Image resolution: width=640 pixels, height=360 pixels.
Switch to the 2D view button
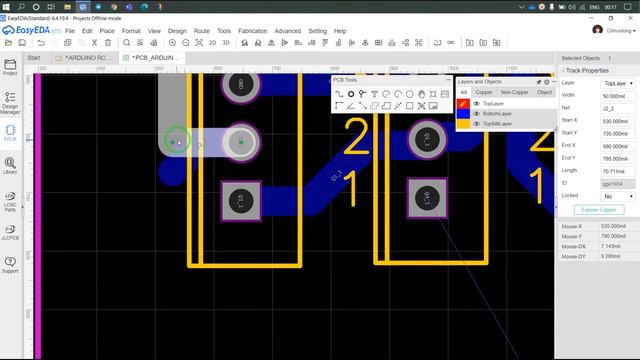[212, 42]
